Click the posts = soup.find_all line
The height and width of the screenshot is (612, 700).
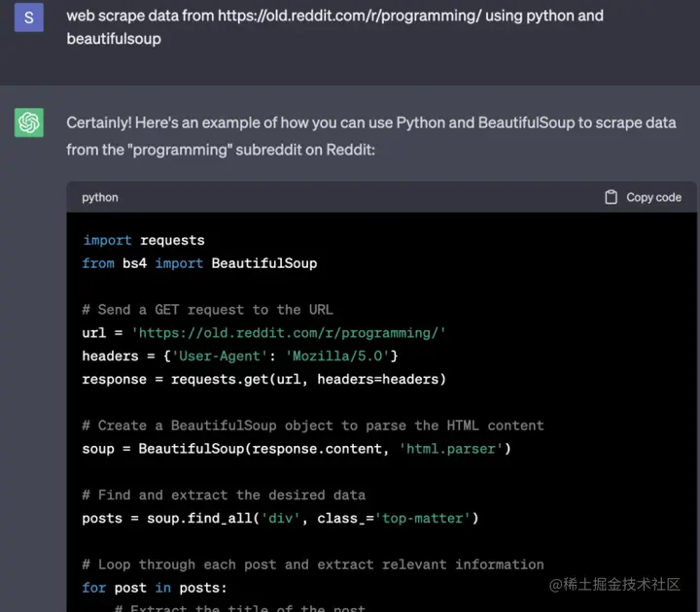coord(280,519)
